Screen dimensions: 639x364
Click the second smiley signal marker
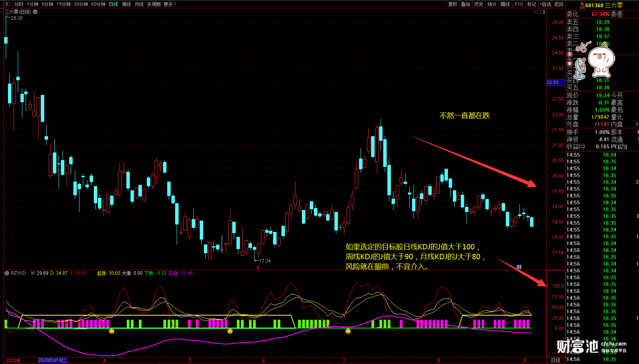point(230,331)
